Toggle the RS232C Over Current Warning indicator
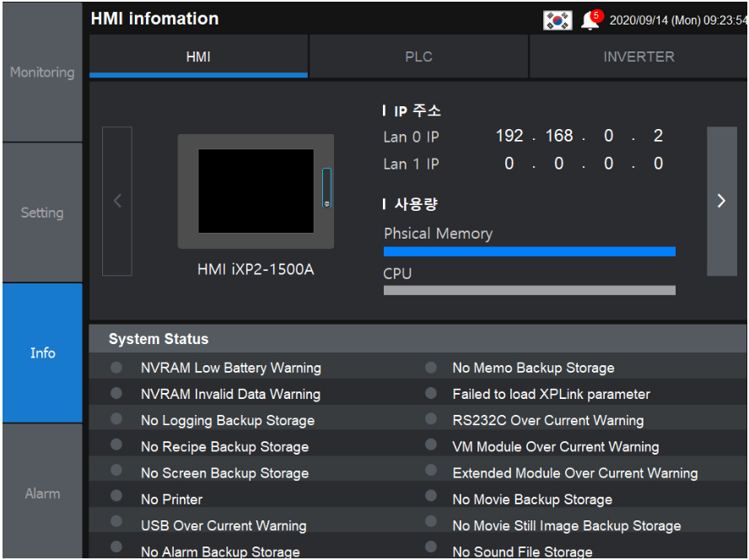This screenshot has width=749, height=560. point(431,420)
